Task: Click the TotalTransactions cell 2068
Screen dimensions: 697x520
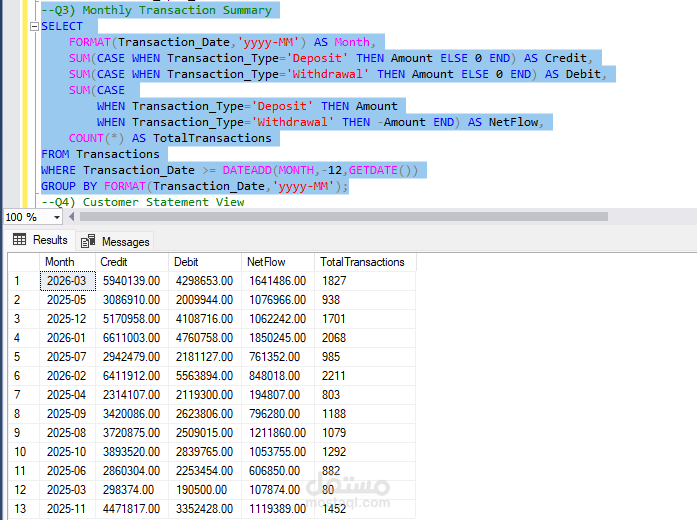Action: (365, 338)
